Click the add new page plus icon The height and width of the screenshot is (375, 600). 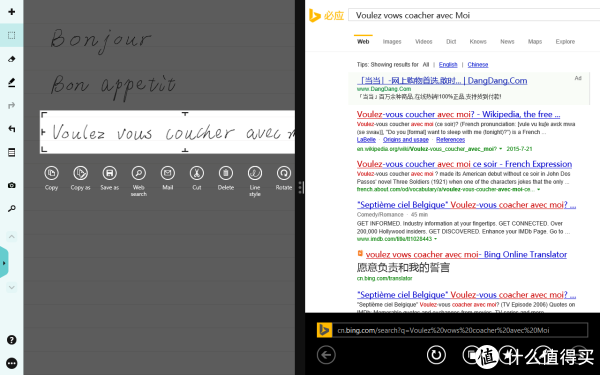click(11, 11)
